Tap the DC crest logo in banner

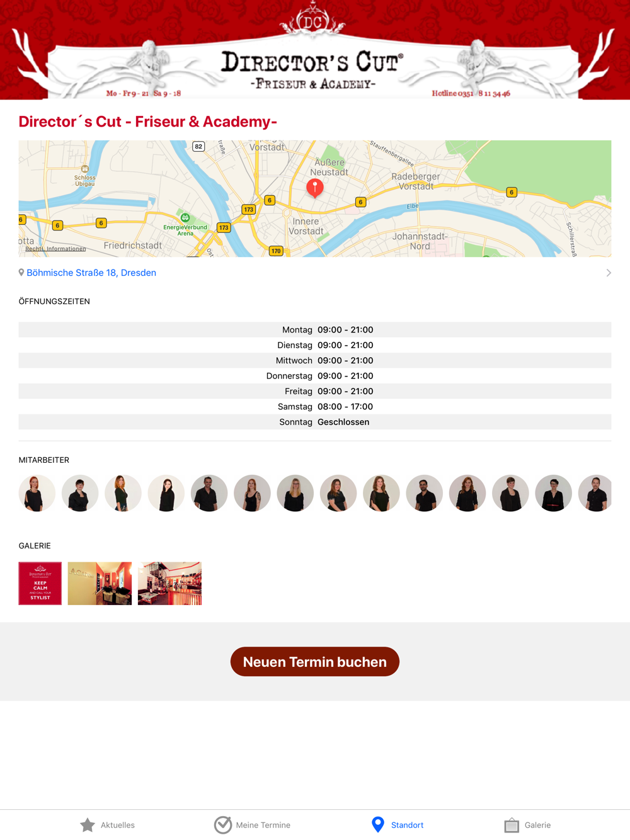[313, 22]
